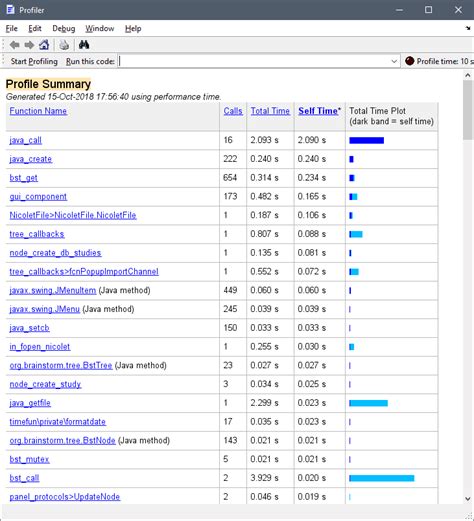Click the Total Time Plot column header
Viewport: 474px width, 521px height.
392,116
